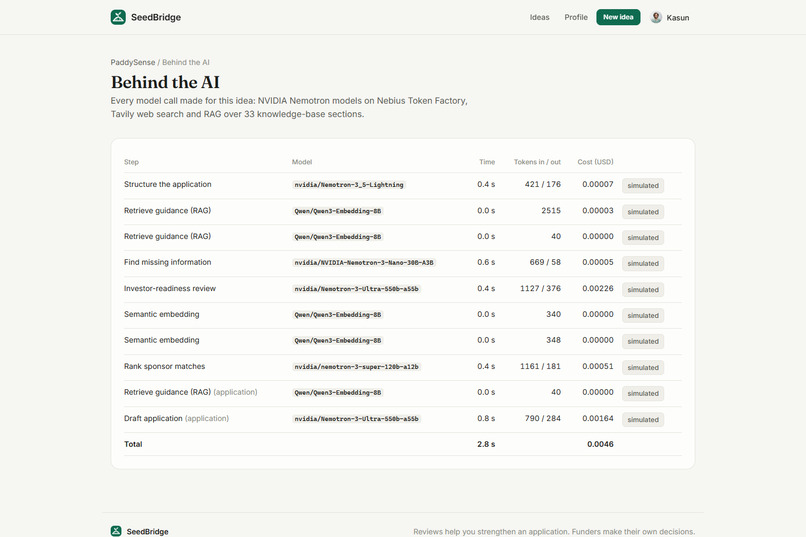Click the 0.00226 cost value
The width and height of the screenshot is (806, 537).
pyautogui.click(x=598, y=288)
